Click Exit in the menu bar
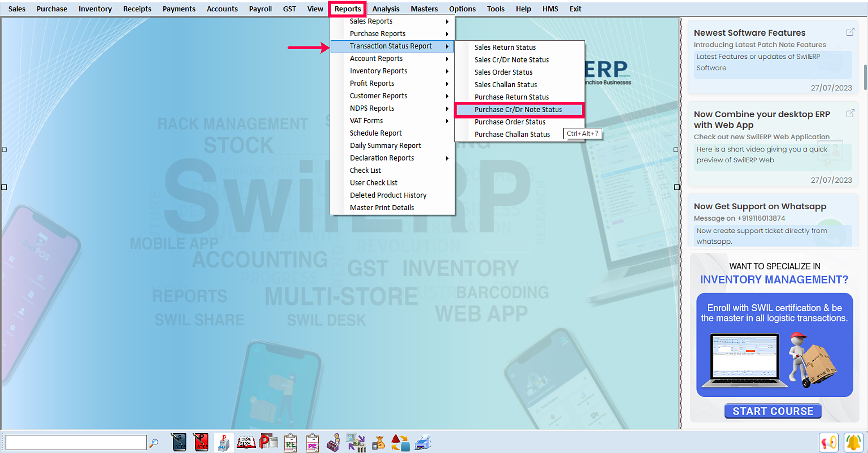This screenshot has width=868, height=453. (x=575, y=9)
